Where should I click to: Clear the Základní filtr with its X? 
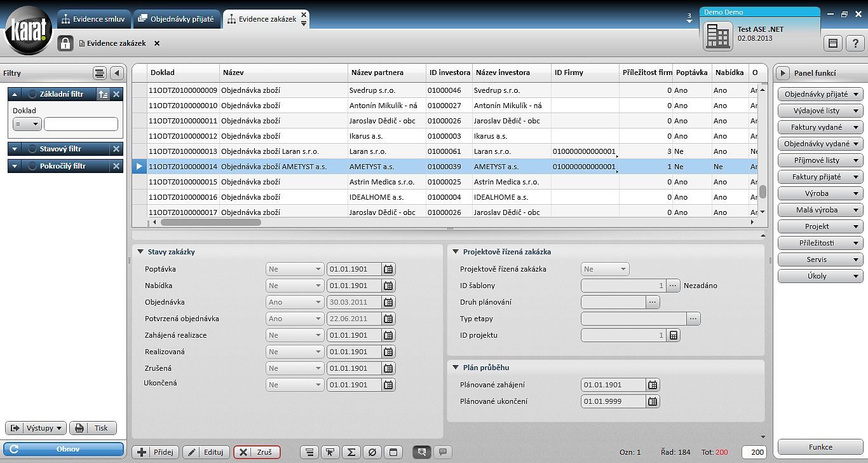tap(116, 94)
